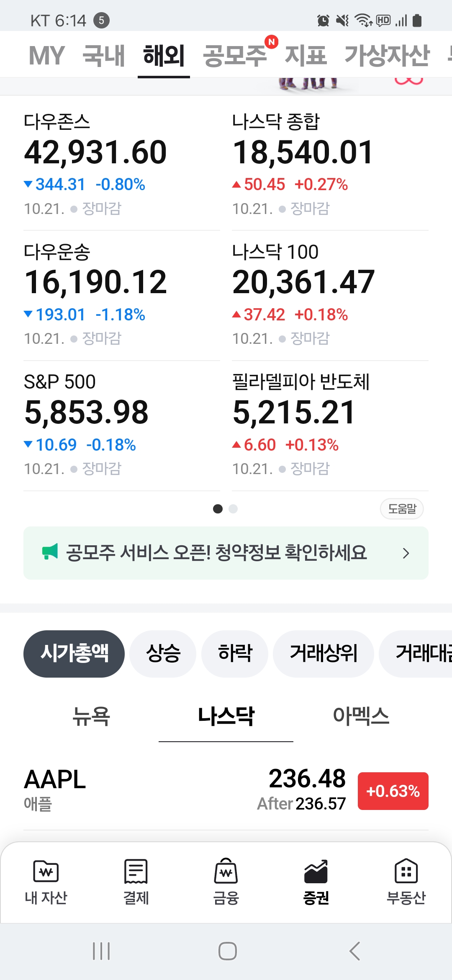Tap the 20,361.47 Nasdaq 100 value
452x980 pixels.
pyautogui.click(x=303, y=283)
